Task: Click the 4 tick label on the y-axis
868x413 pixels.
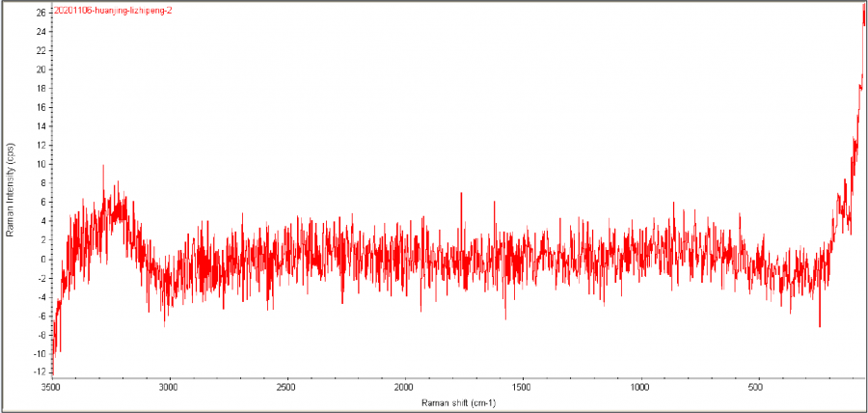Action: (43, 221)
